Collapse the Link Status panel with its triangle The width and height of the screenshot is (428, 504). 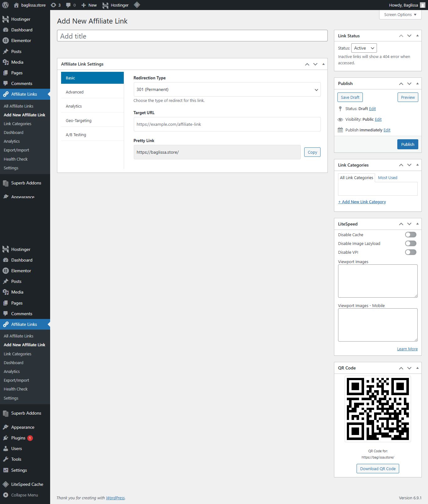tap(417, 36)
